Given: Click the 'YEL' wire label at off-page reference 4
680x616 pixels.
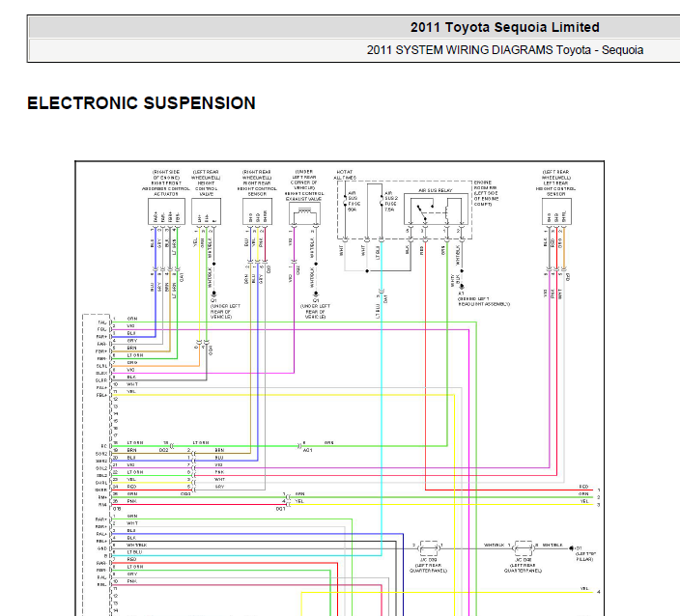Looking at the screenshot, I should 584,589.
